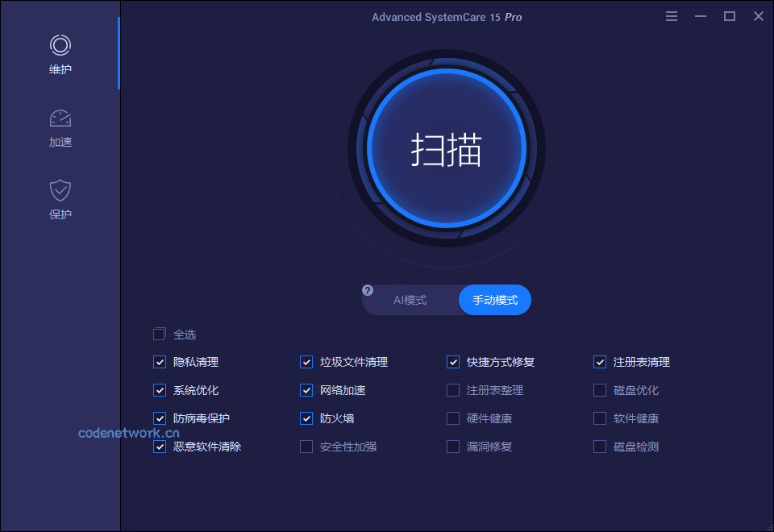
Task: Check the 磁盘检测 disk check option
Action: (x=599, y=447)
